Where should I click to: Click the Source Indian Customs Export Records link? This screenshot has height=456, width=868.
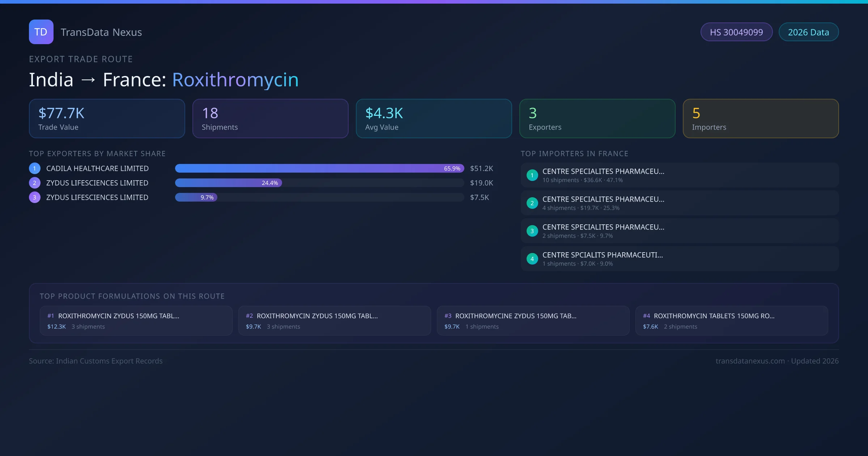coord(96,361)
